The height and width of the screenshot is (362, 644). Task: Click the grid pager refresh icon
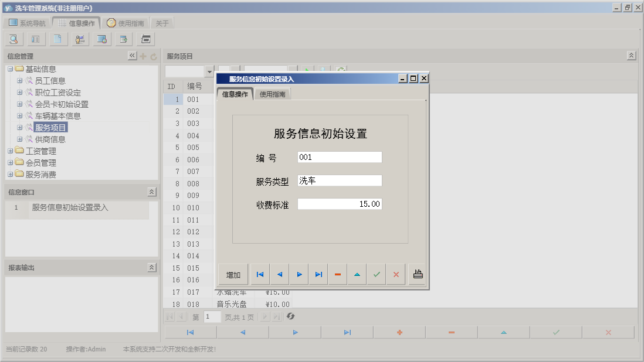click(x=290, y=316)
